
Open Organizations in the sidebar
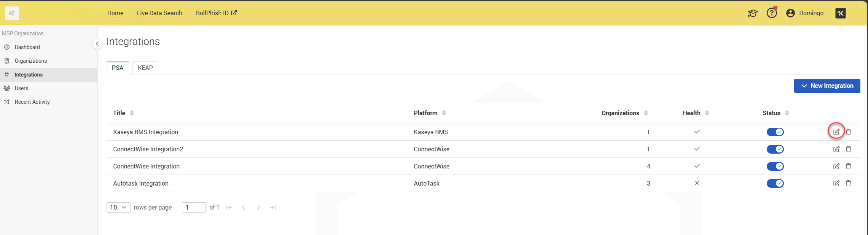(x=30, y=61)
